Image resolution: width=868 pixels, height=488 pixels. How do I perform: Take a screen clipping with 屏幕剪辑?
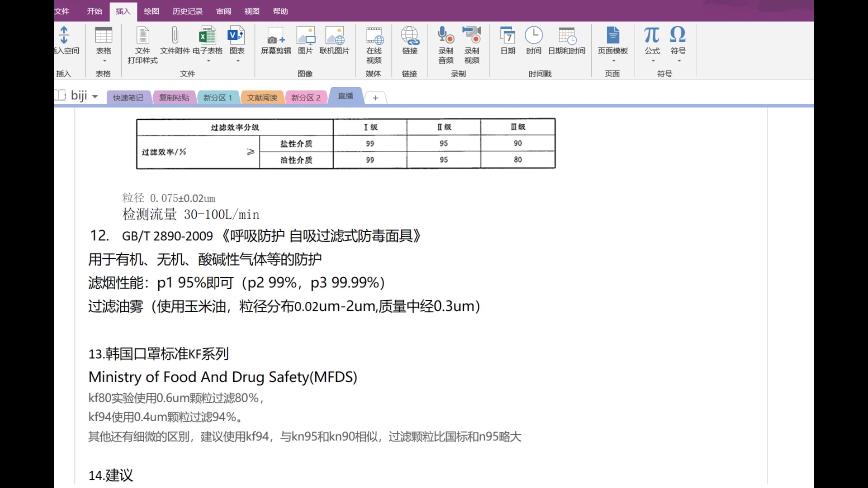[275, 41]
